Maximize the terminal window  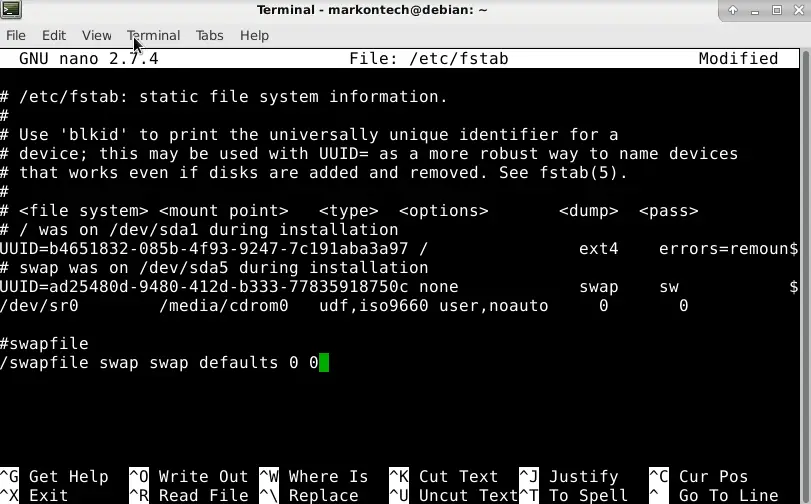(776, 10)
